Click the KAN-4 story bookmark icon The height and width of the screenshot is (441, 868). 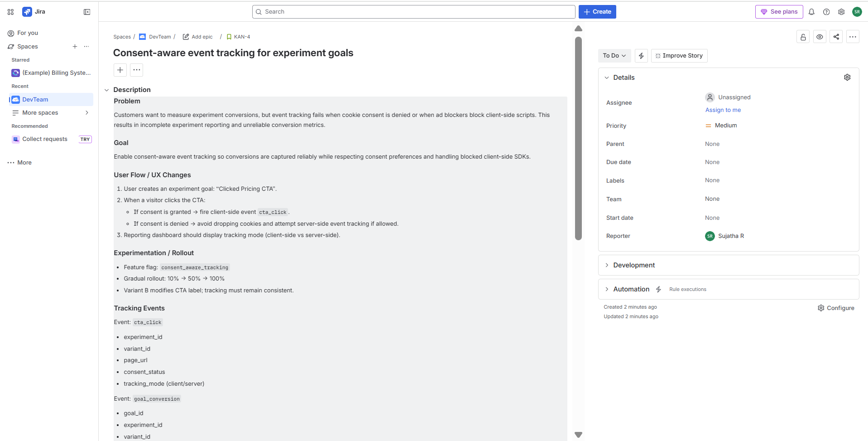[229, 37]
